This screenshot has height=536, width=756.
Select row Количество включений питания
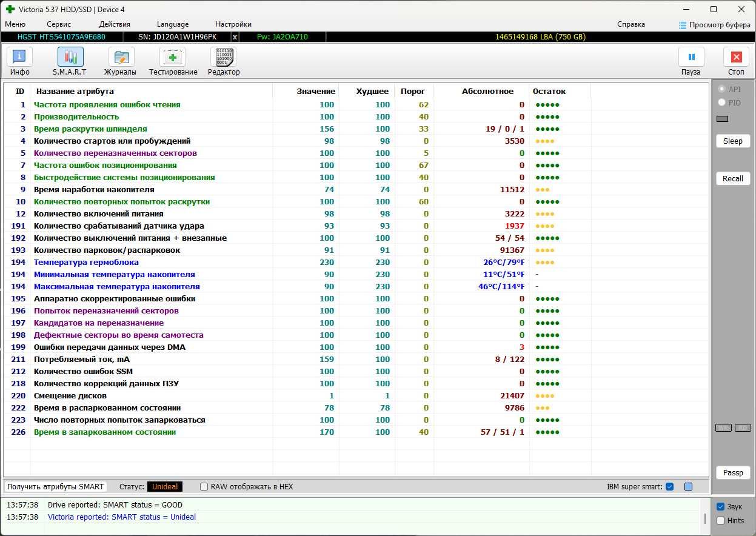pyautogui.click(x=356, y=213)
